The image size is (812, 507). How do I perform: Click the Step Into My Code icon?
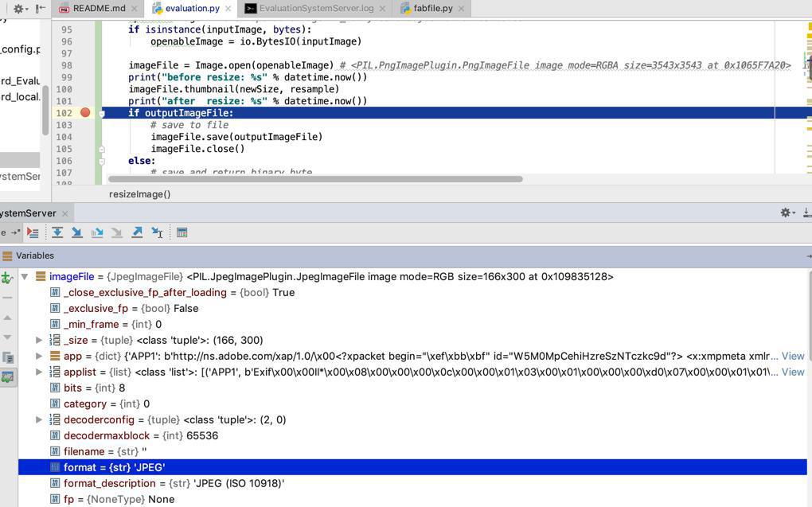(x=97, y=232)
